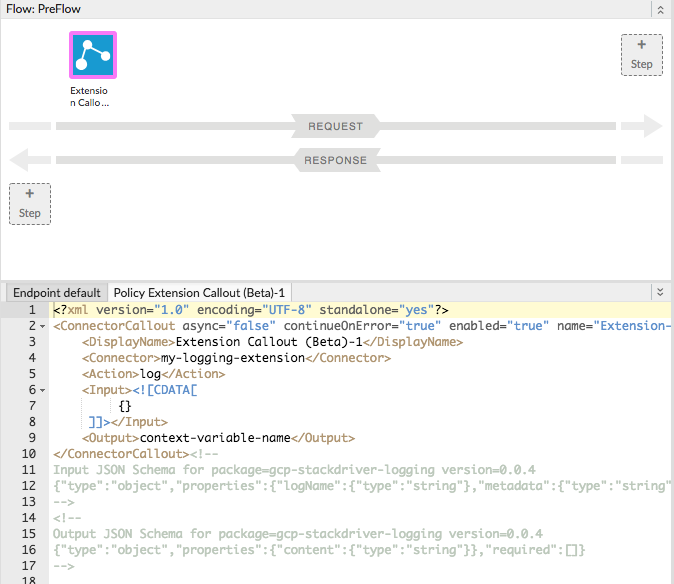
Task: Click the empty braces in the CDATA input
Action: [x=125, y=406]
